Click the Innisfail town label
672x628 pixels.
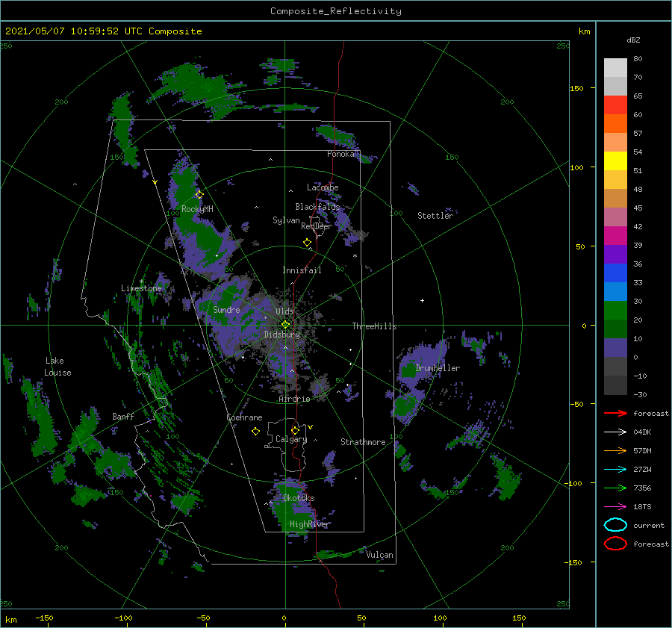[x=302, y=270]
